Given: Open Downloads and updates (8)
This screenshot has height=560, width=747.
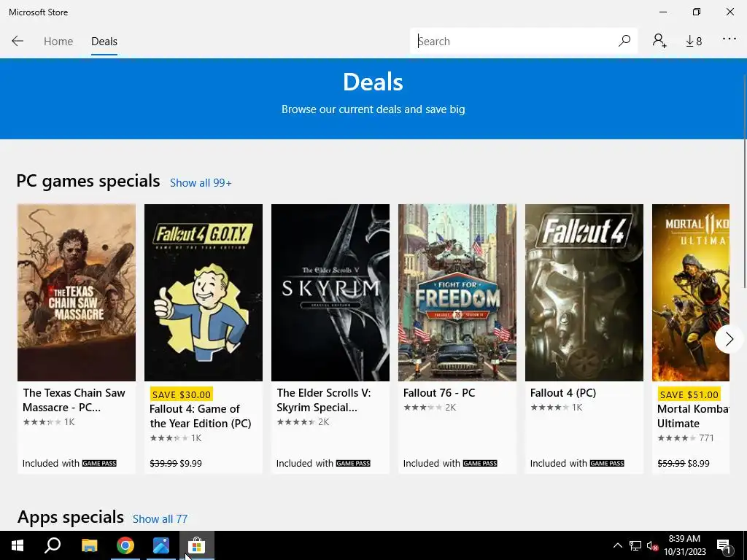Looking at the screenshot, I should click(x=694, y=42).
